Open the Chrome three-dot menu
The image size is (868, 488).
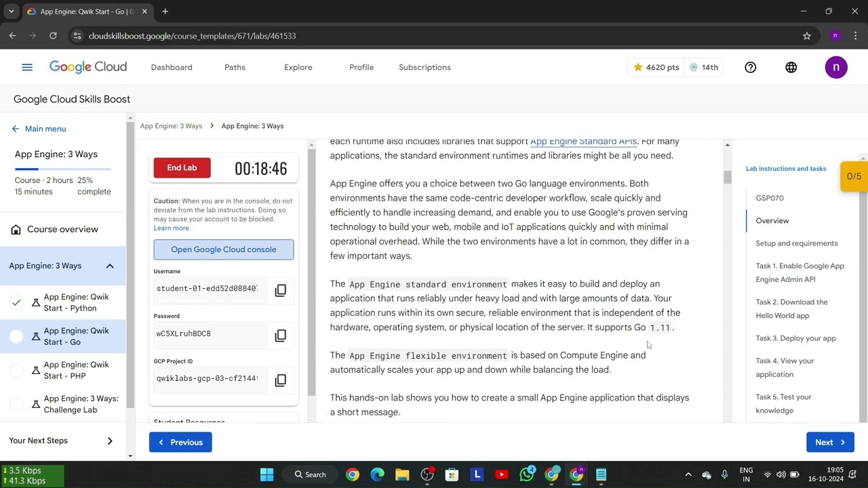(855, 36)
